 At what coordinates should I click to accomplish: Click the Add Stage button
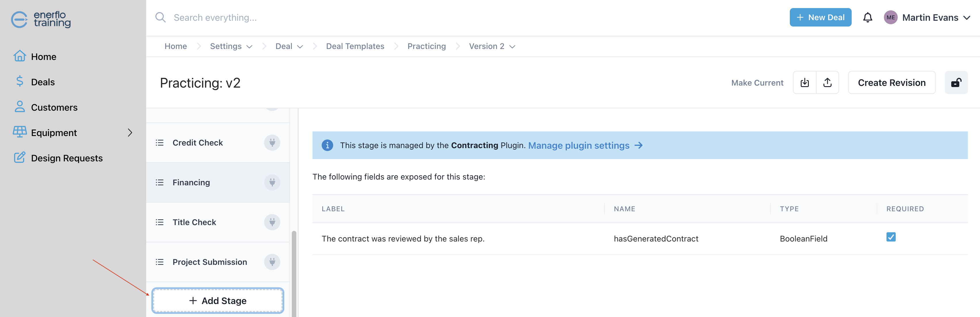[218, 301]
